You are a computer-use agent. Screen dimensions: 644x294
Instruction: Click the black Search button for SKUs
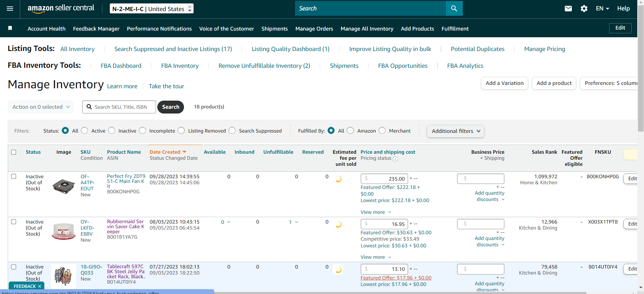(x=170, y=107)
